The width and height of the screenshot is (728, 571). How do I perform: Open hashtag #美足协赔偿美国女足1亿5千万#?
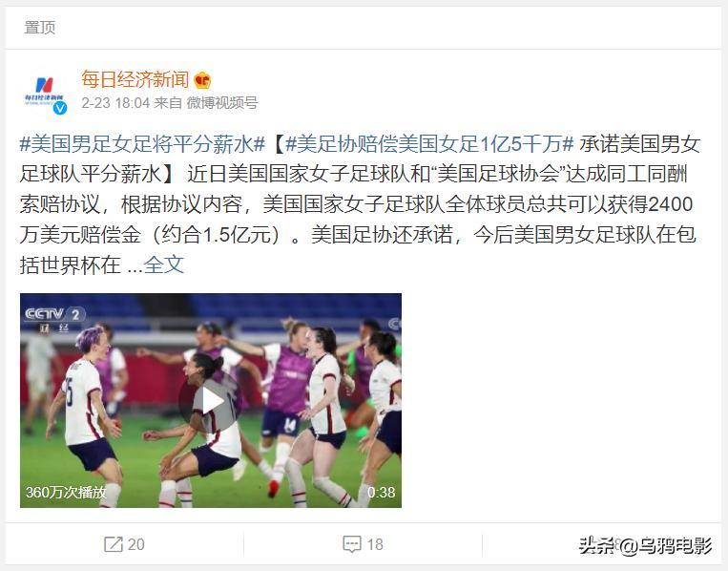pos(430,144)
